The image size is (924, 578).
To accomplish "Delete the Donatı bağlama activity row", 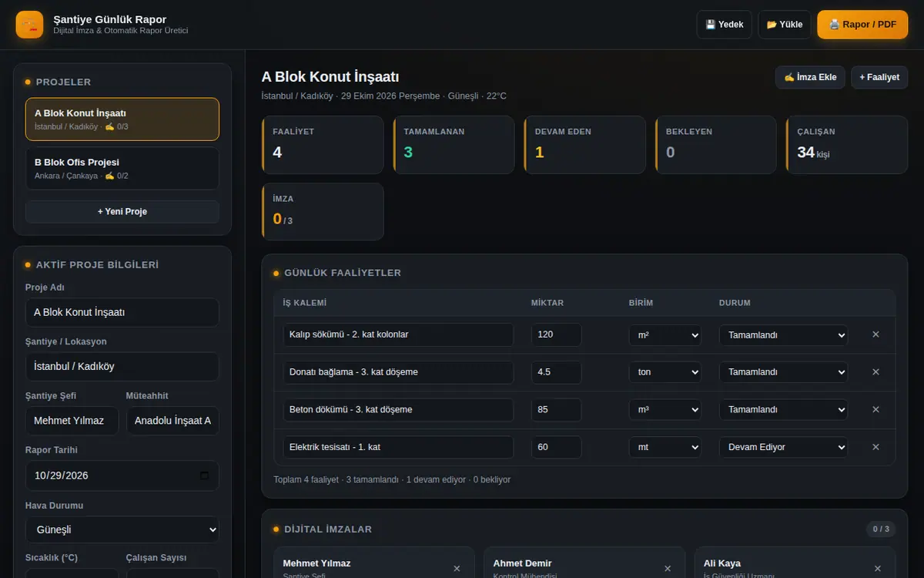I will click(x=875, y=372).
